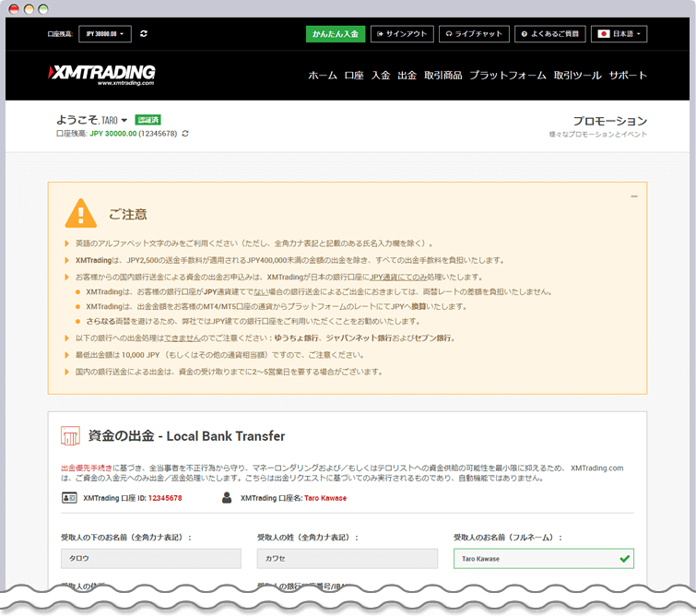This screenshot has width=696, height=616.
Task: Expand the ようこそ TARO account dropdown
Action: pyautogui.click(x=91, y=120)
